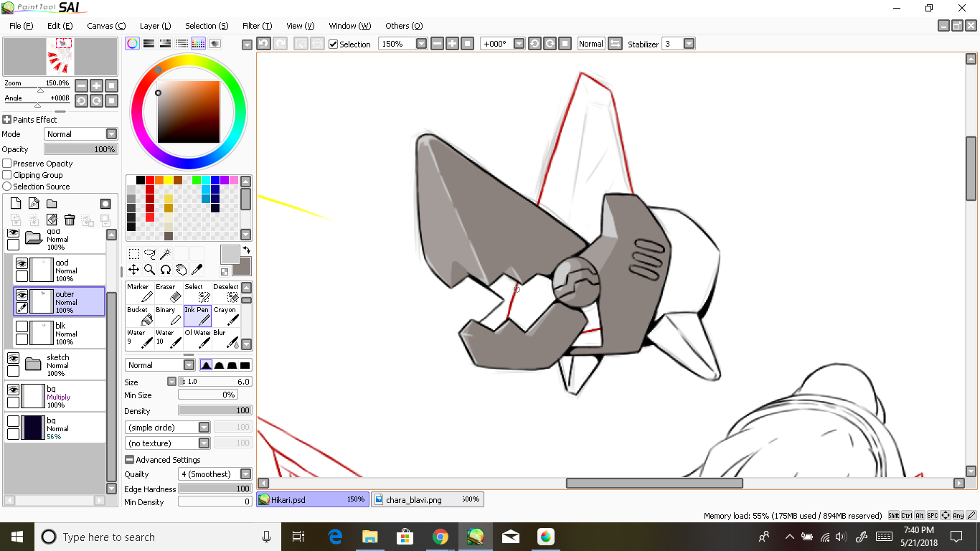Select the rotate view tool
Image resolution: width=980 pixels, height=551 pixels.
point(165,269)
